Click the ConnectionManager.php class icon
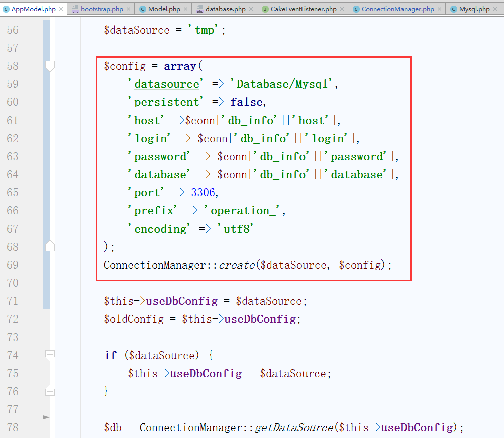This screenshot has height=438, width=504. 356,9
